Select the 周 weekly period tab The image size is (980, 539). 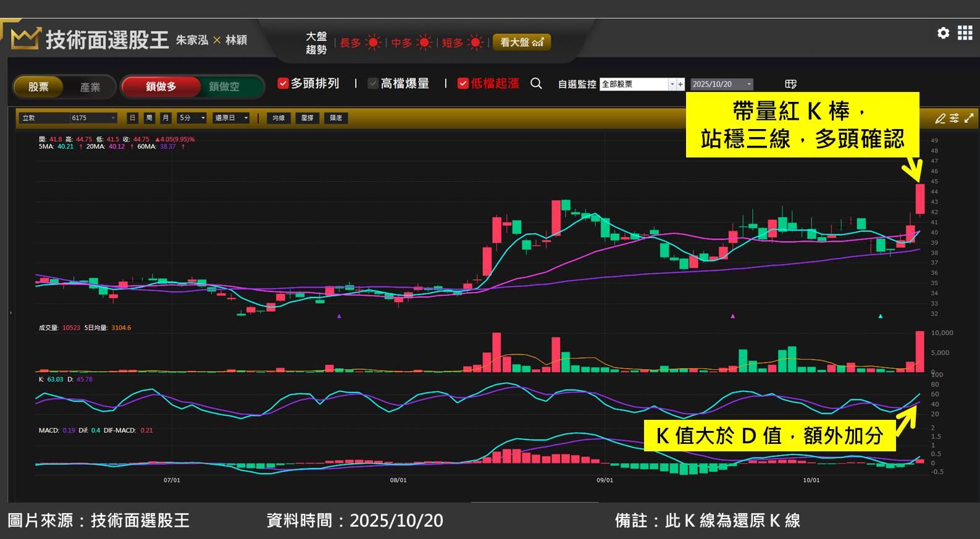pos(149,118)
